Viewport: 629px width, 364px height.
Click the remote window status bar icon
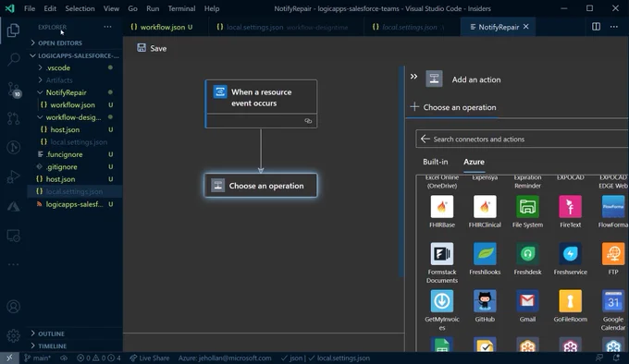click(x=9, y=358)
